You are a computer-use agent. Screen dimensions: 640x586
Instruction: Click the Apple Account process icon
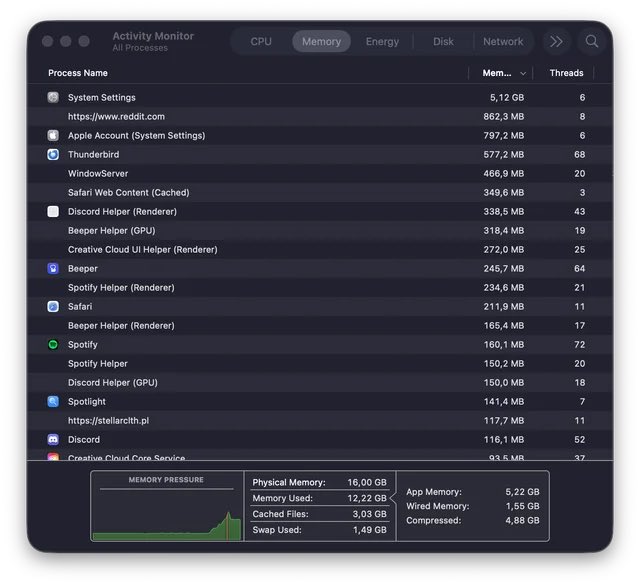(53, 135)
